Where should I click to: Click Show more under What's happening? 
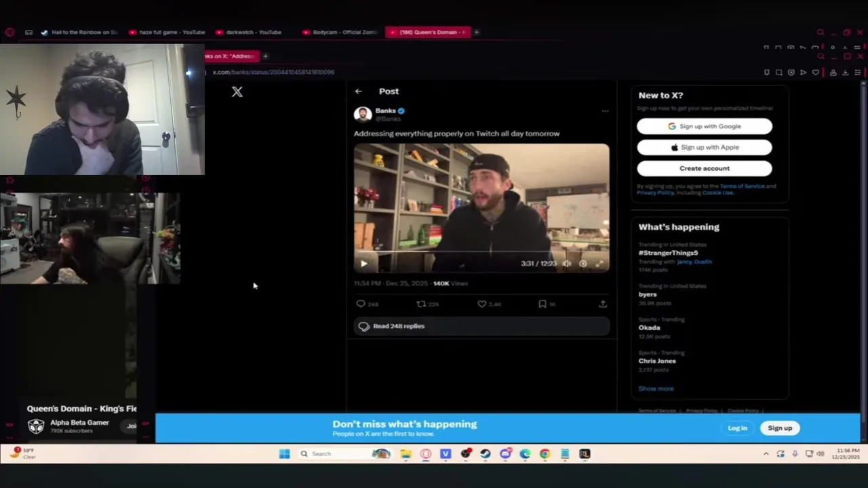click(x=656, y=388)
